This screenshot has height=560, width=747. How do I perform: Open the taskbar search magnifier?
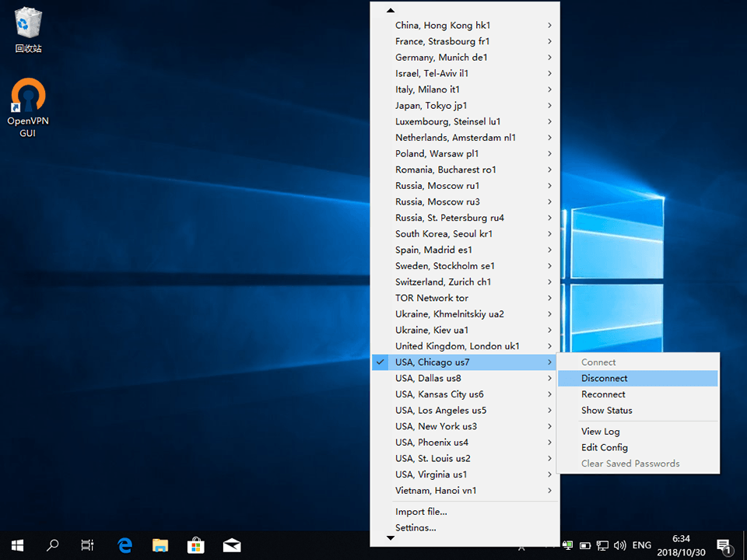click(x=52, y=545)
